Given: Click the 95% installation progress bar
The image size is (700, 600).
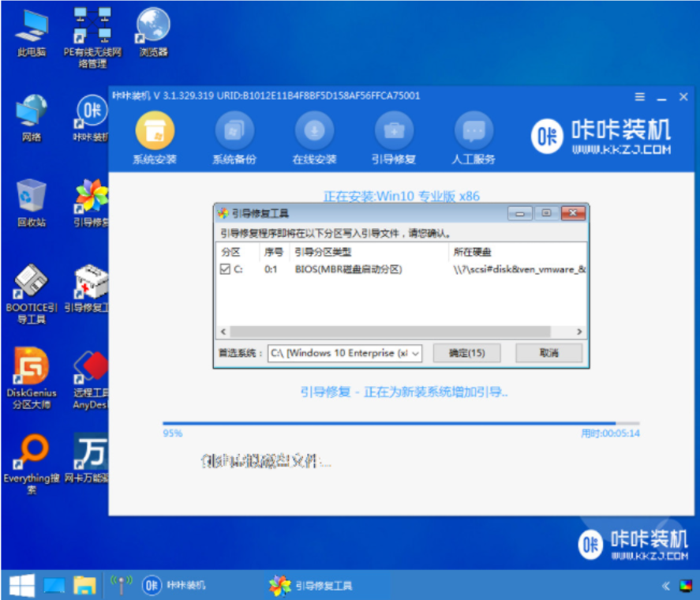Looking at the screenshot, I should (x=401, y=423).
